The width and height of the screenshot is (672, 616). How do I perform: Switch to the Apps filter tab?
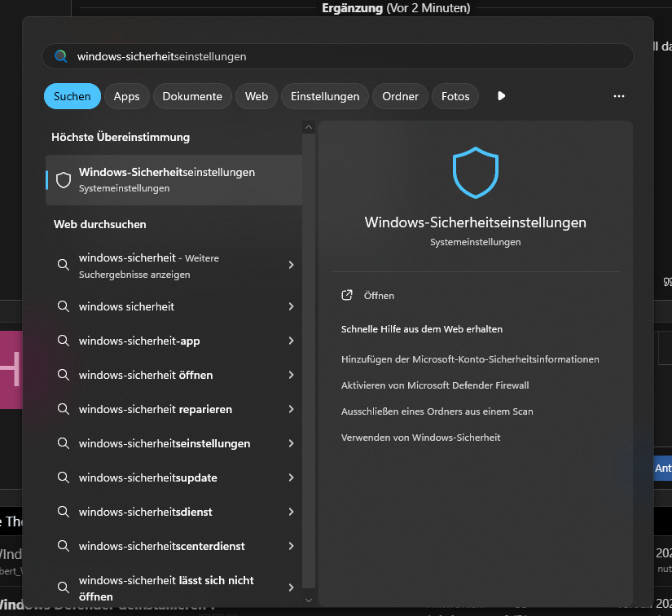[126, 96]
